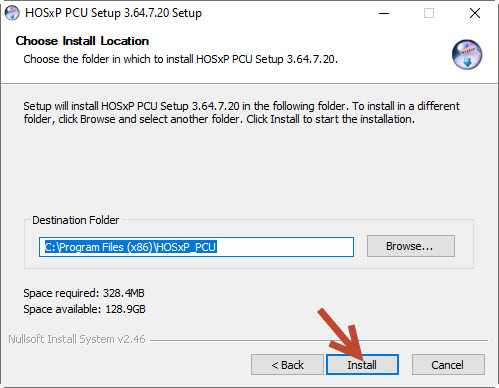
Task: Go to previous step with < Back
Action: 287,365
